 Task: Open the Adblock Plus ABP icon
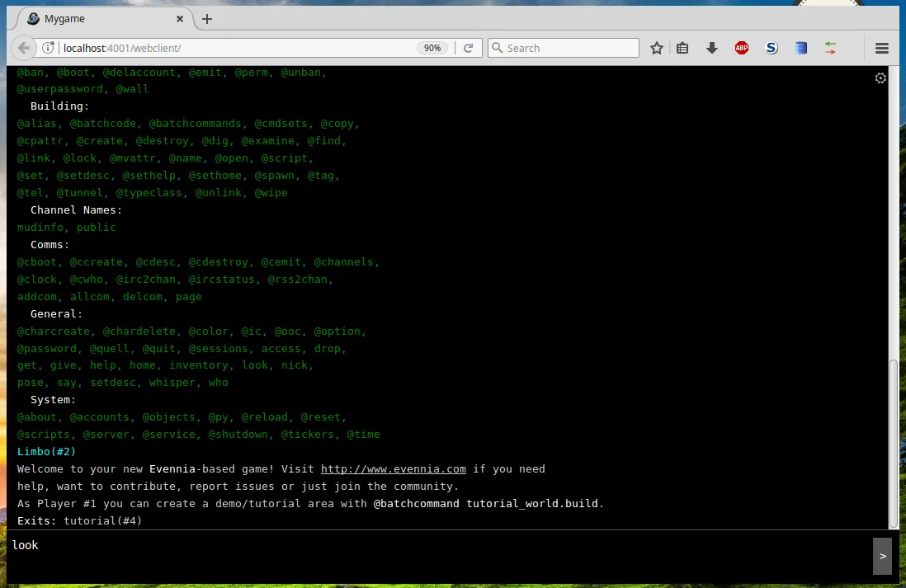742,48
